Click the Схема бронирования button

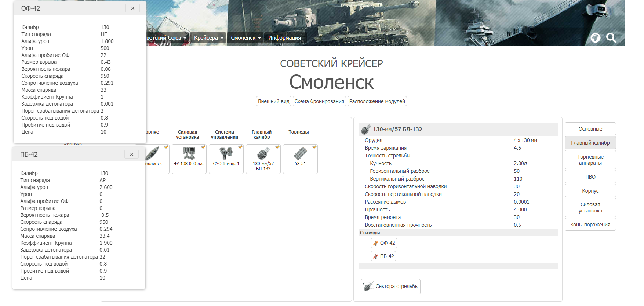(319, 101)
